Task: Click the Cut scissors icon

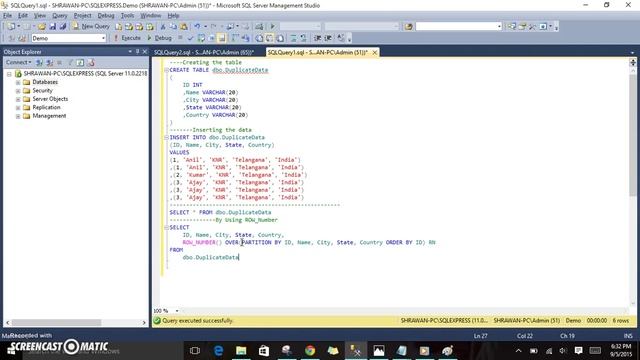Action: [x=162, y=27]
